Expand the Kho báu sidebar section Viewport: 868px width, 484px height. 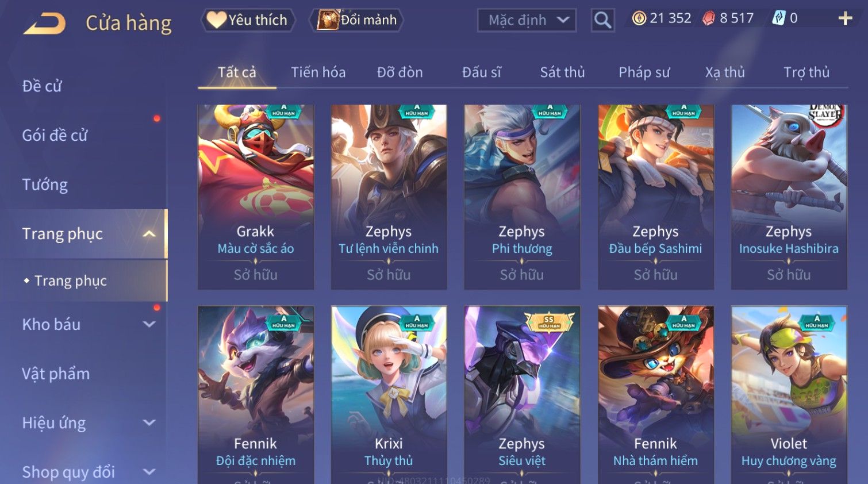point(149,324)
